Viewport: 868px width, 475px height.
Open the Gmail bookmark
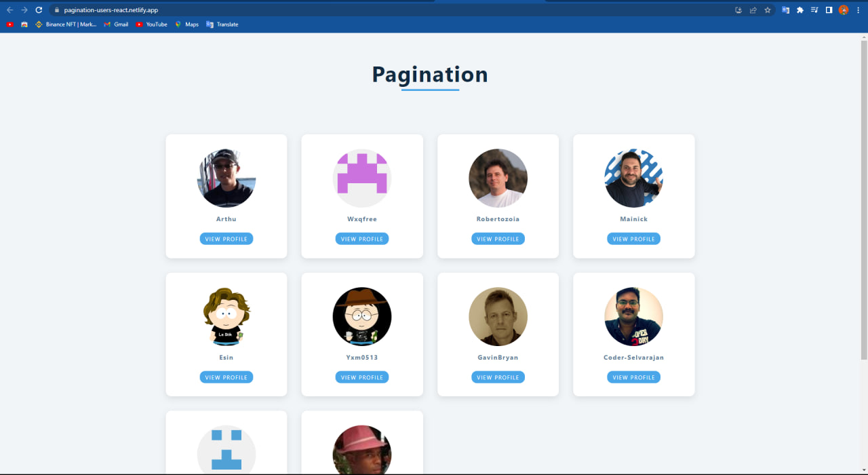click(x=116, y=24)
